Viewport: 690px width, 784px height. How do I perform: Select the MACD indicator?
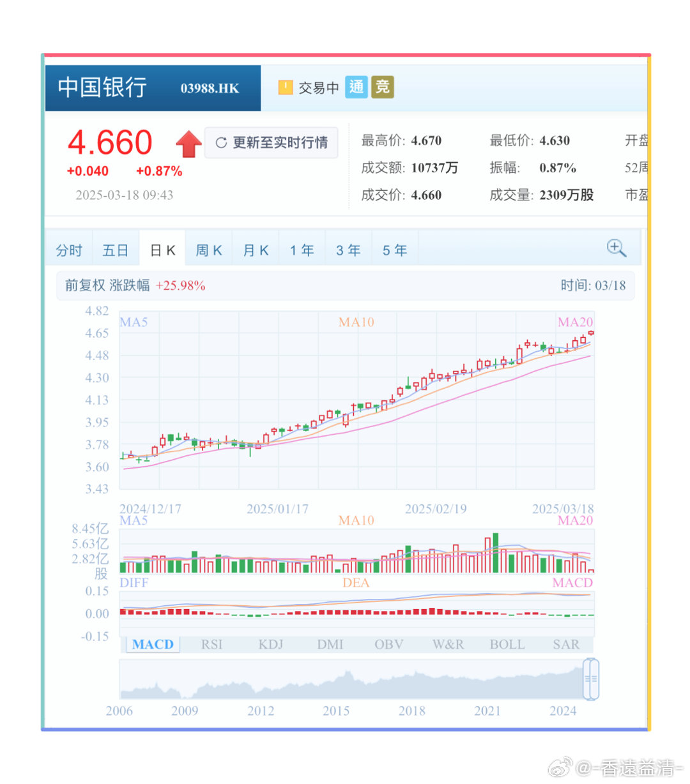(153, 644)
